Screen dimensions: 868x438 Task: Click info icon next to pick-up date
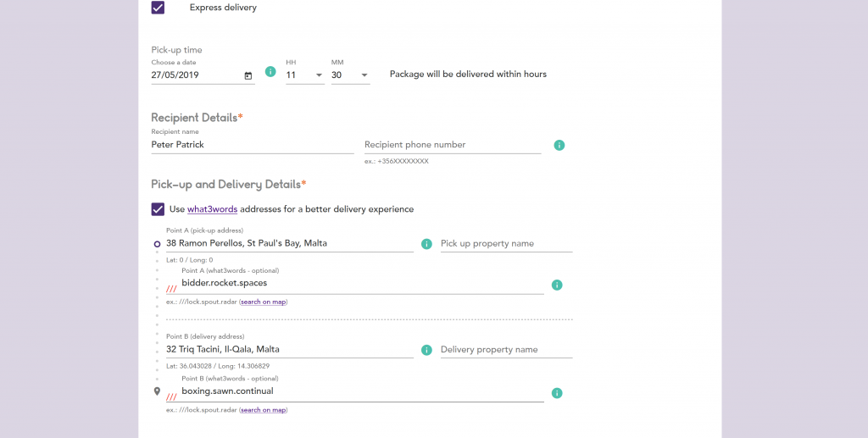coord(270,72)
